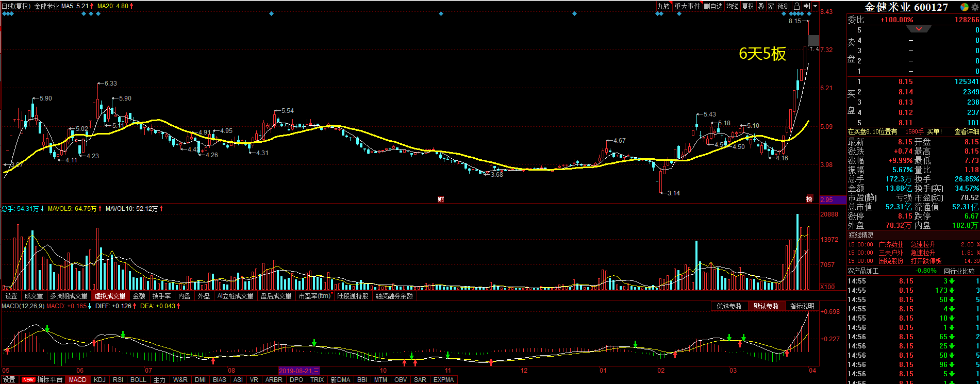Open the 日线(复权) period selector
Screen dimensions: 980x384
[16, 6]
